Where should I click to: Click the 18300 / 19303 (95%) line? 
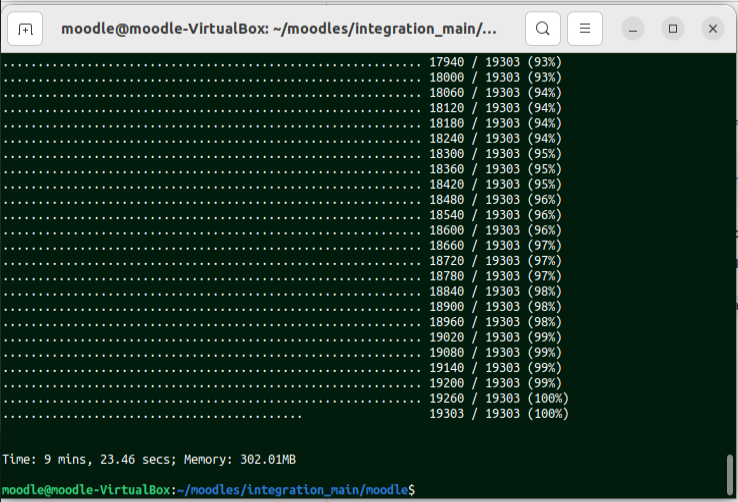point(282,154)
